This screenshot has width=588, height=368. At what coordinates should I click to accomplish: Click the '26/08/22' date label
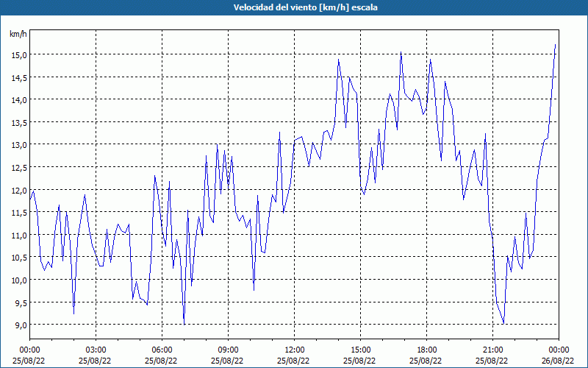[x=559, y=361]
